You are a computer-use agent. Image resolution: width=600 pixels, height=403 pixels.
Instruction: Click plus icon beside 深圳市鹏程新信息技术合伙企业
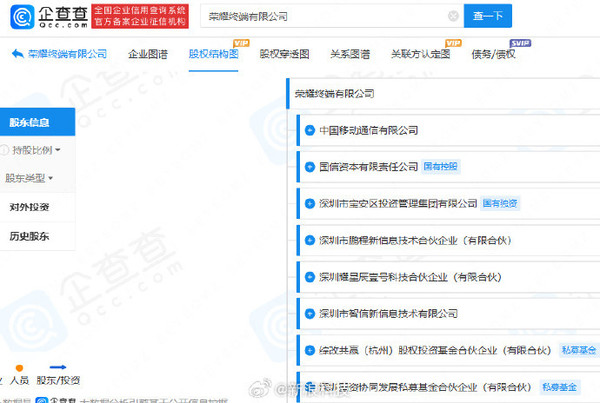click(311, 241)
